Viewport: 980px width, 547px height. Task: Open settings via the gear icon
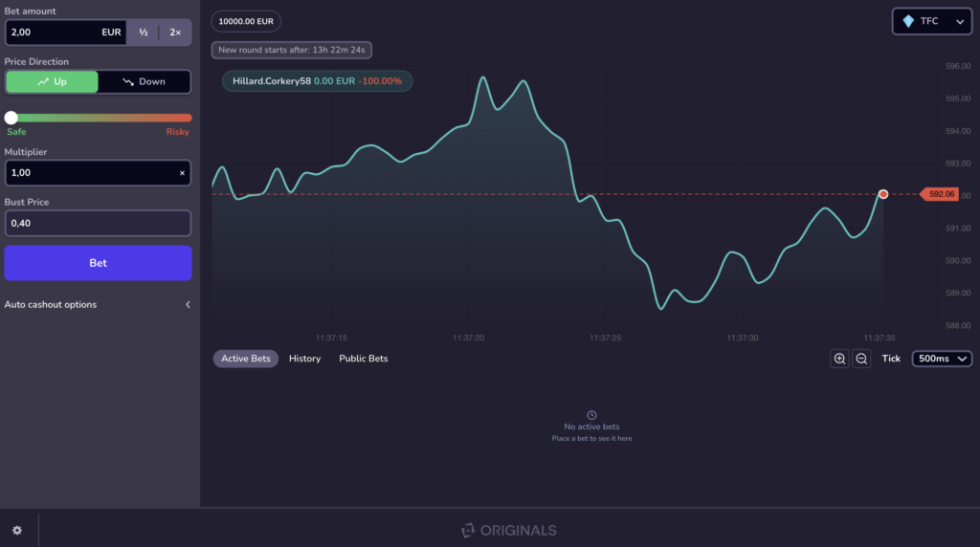[17, 530]
